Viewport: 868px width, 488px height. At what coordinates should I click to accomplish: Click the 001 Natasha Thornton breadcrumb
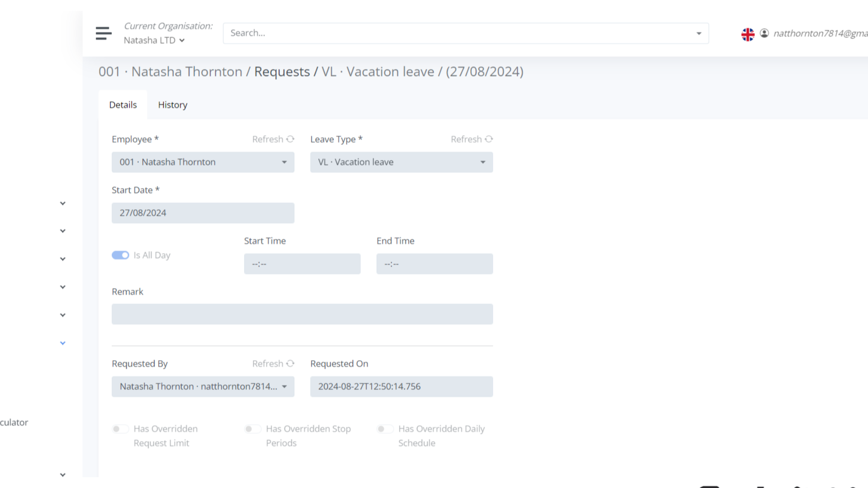(170, 71)
